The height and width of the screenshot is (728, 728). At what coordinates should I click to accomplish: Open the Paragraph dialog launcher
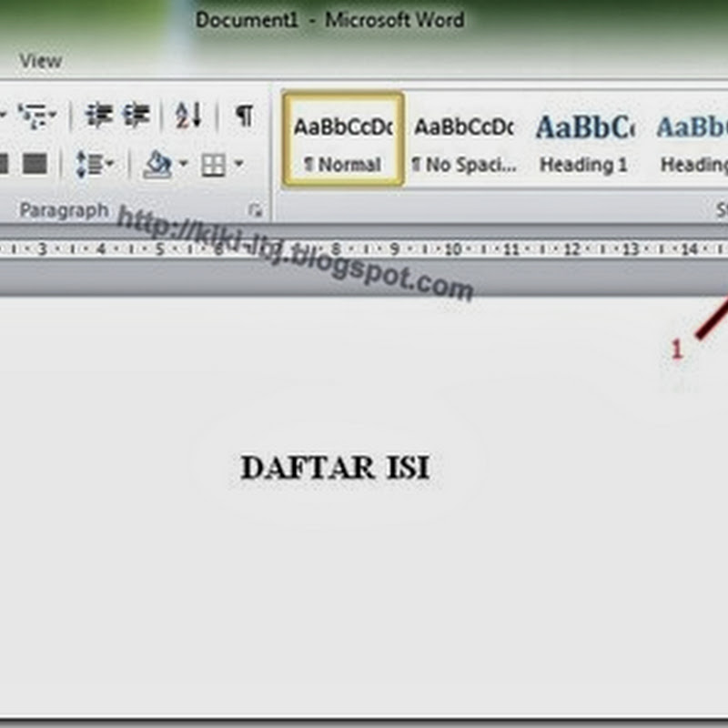tap(255, 211)
